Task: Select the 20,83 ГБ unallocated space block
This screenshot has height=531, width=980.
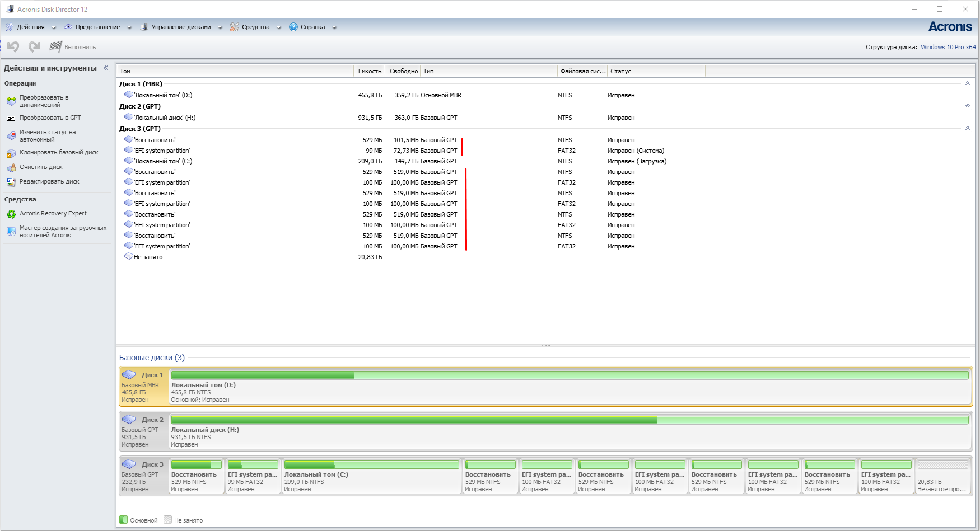Action: 942,476
